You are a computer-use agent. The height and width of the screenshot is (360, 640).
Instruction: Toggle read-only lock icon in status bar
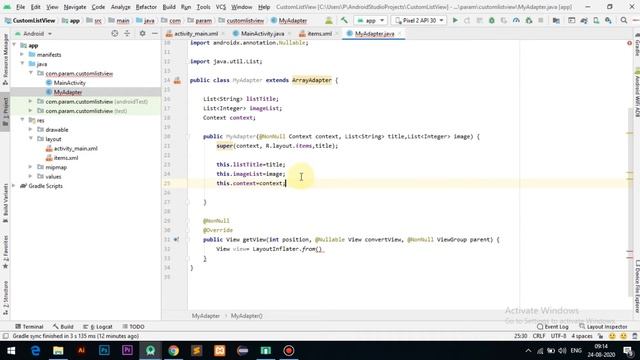point(600,336)
